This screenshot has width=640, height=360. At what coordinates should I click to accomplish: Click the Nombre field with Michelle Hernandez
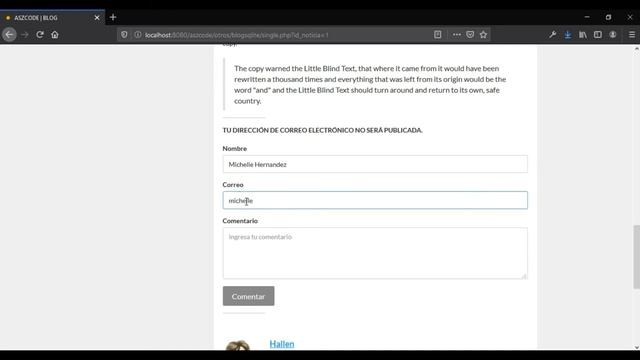tap(375, 164)
